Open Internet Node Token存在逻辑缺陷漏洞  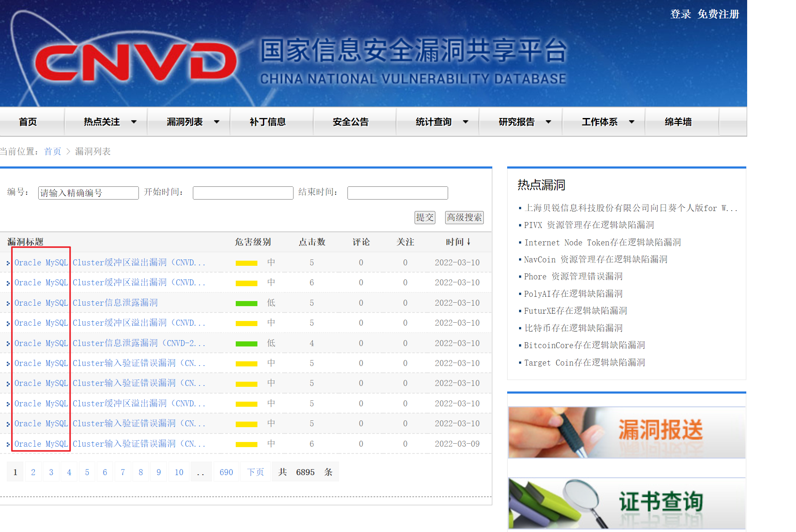pos(603,242)
